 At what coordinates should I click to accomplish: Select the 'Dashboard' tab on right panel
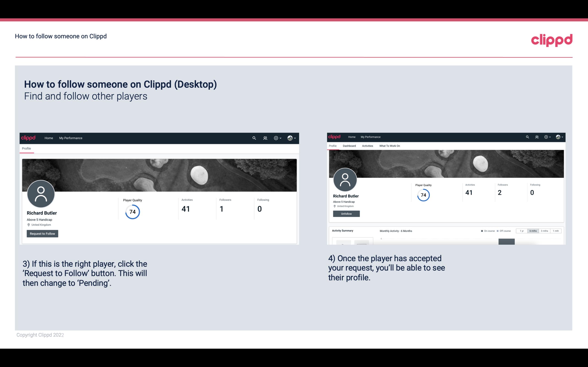pos(349,146)
